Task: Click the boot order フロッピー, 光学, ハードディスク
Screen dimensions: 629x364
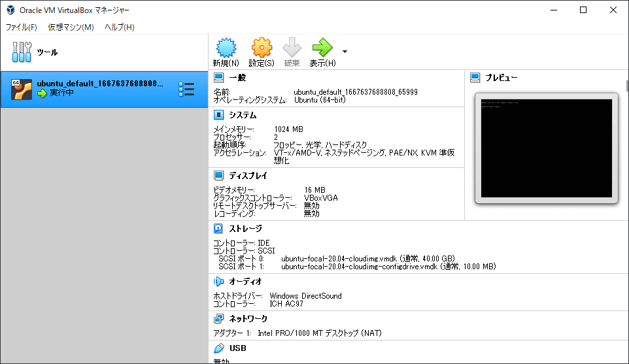Action: 320,145
